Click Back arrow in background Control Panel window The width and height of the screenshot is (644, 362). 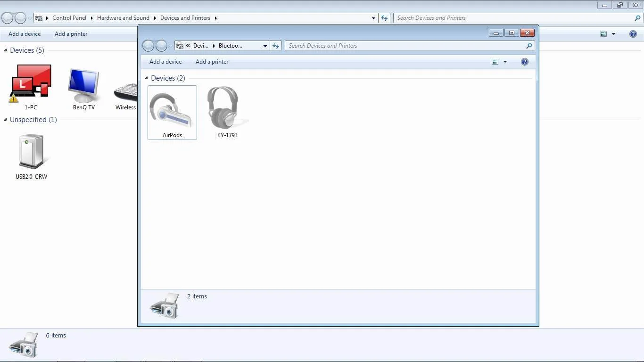7,18
